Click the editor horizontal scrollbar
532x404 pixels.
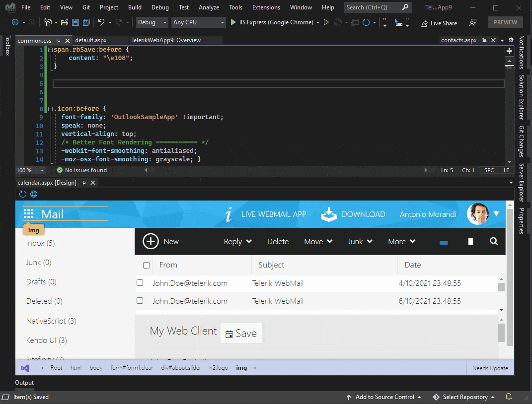point(286,170)
